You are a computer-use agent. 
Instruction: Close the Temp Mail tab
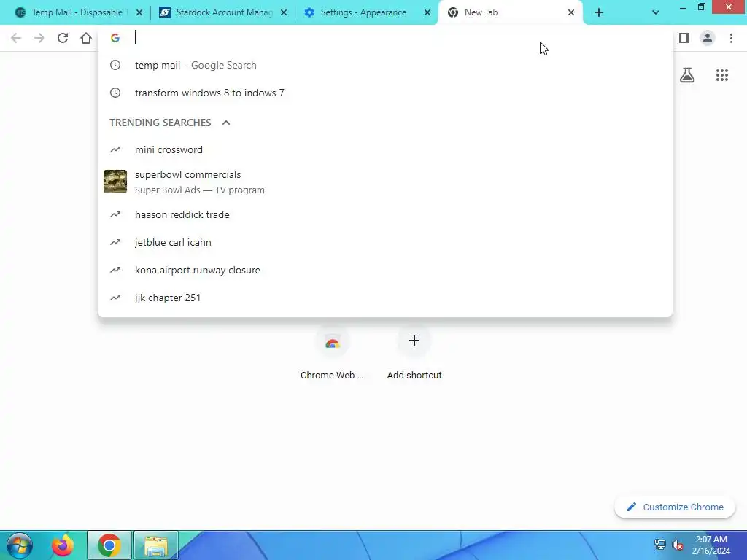click(139, 13)
